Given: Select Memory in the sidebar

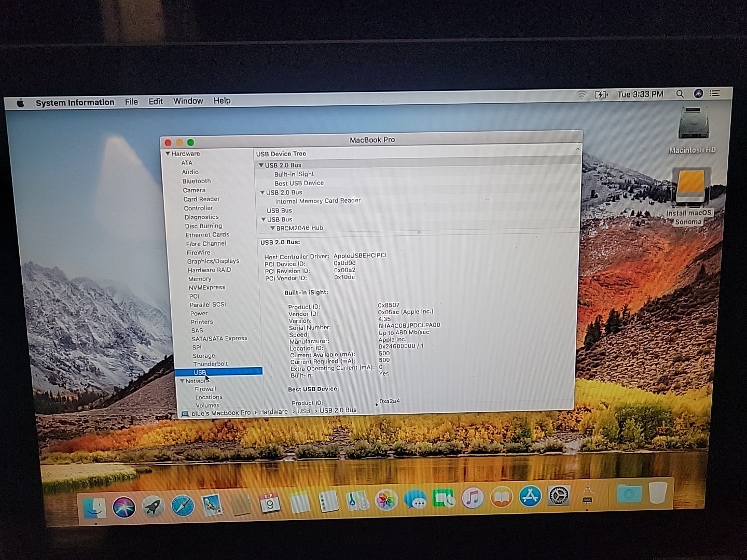Looking at the screenshot, I should 200,279.
